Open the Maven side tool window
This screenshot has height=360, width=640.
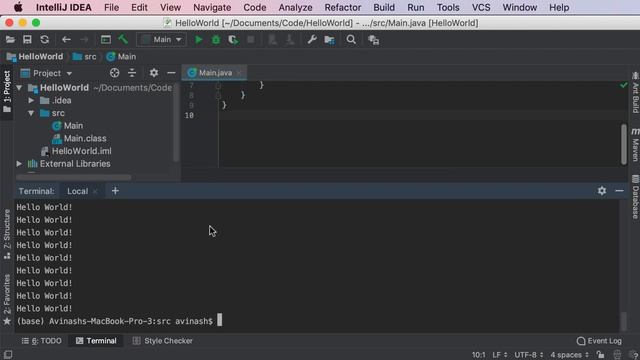point(635,144)
